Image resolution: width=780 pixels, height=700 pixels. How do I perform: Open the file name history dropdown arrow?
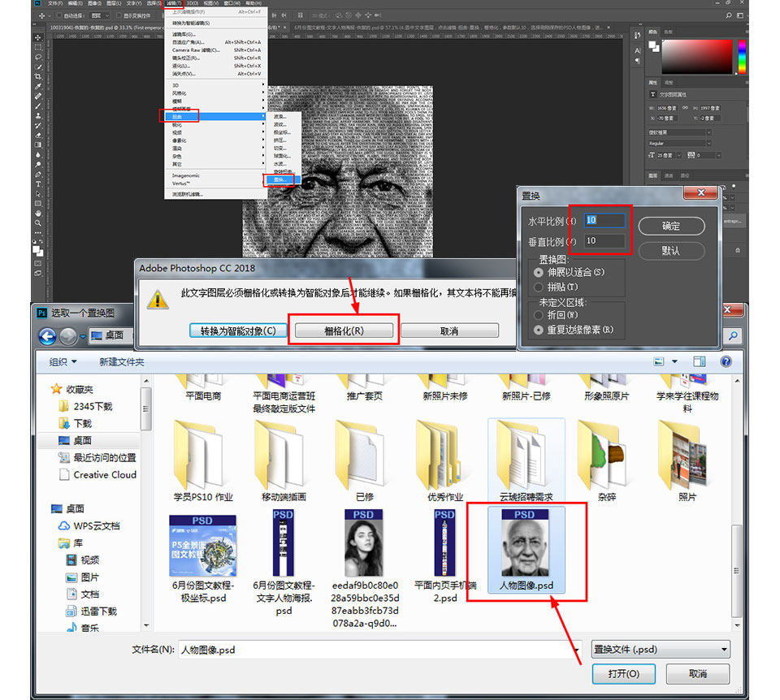tap(577, 650)
